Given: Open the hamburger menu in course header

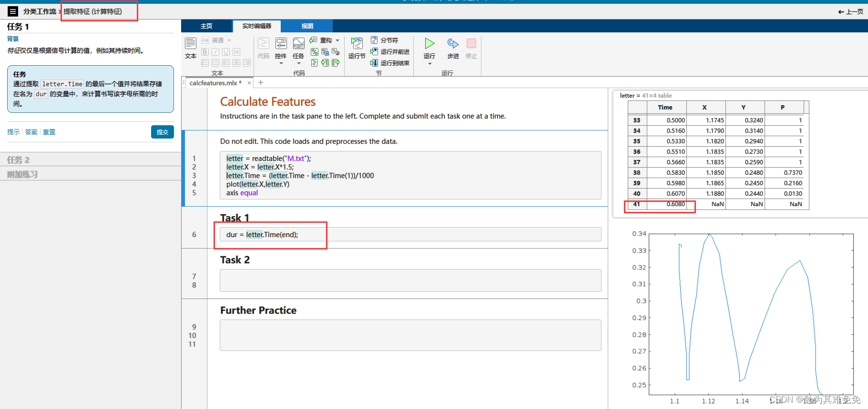Looking at the screenshot, I should (x=13, y=11).
